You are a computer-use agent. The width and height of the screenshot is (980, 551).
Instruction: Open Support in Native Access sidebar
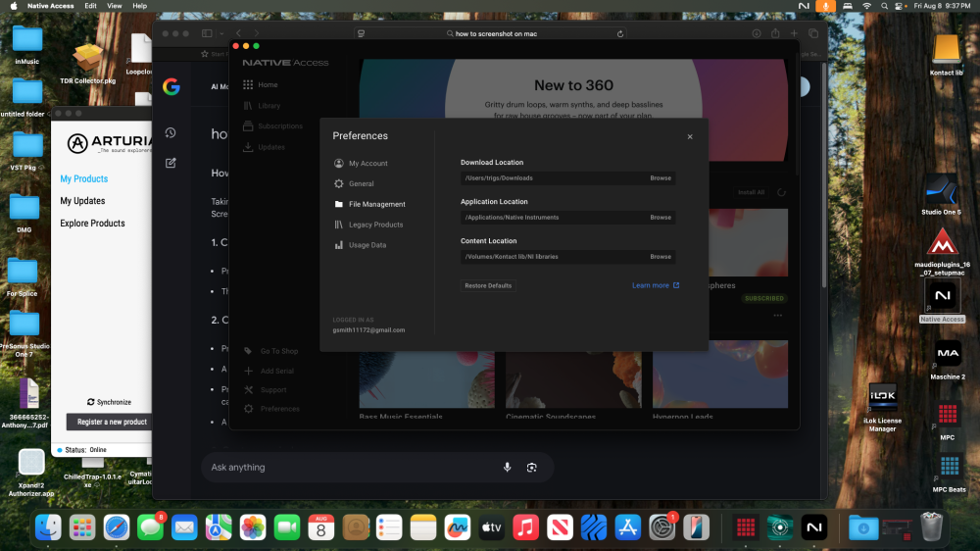[265, 390]
